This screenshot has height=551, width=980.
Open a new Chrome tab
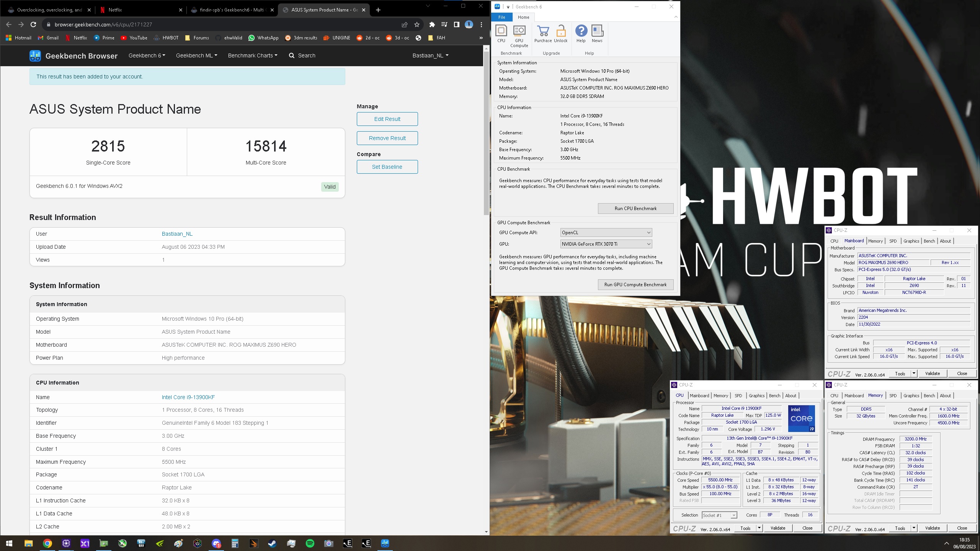(x=378, y=10)
